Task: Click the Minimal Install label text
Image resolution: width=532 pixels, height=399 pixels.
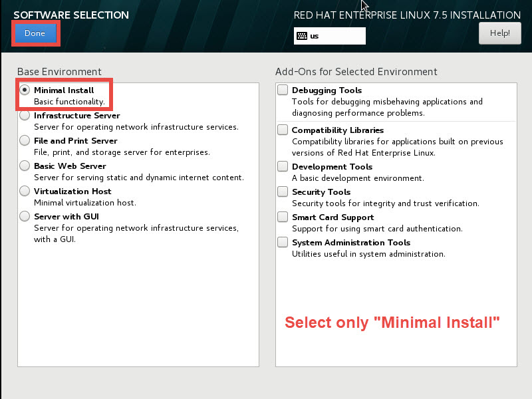Action: [x=64, y=90]
